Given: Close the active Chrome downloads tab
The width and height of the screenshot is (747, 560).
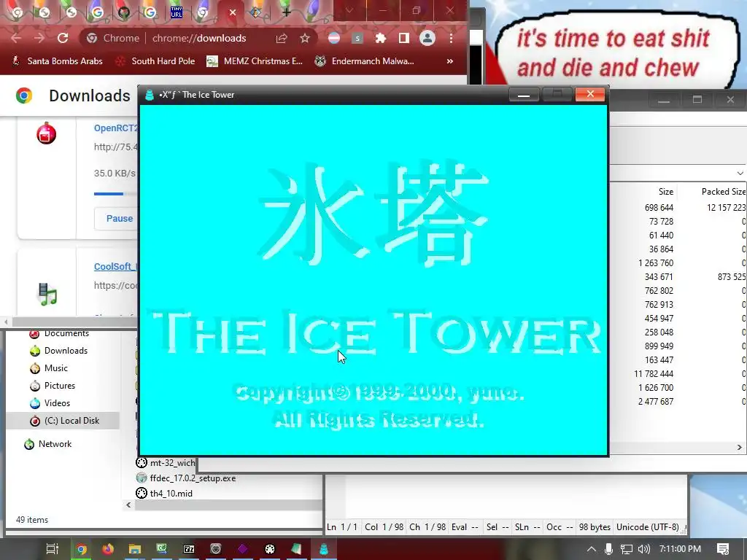Looking at the screenshot, I should 233,12.
